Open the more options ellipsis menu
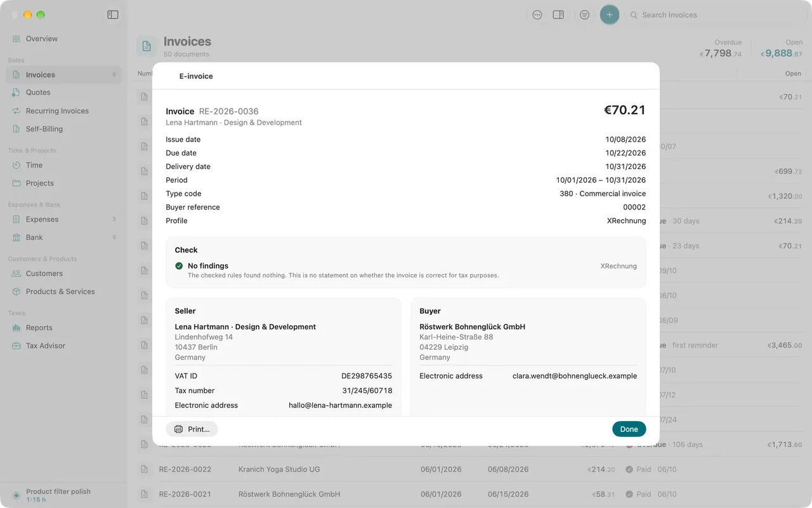Image resolution: width=812 pixels, height=508 pixels. tap(537, 15)
